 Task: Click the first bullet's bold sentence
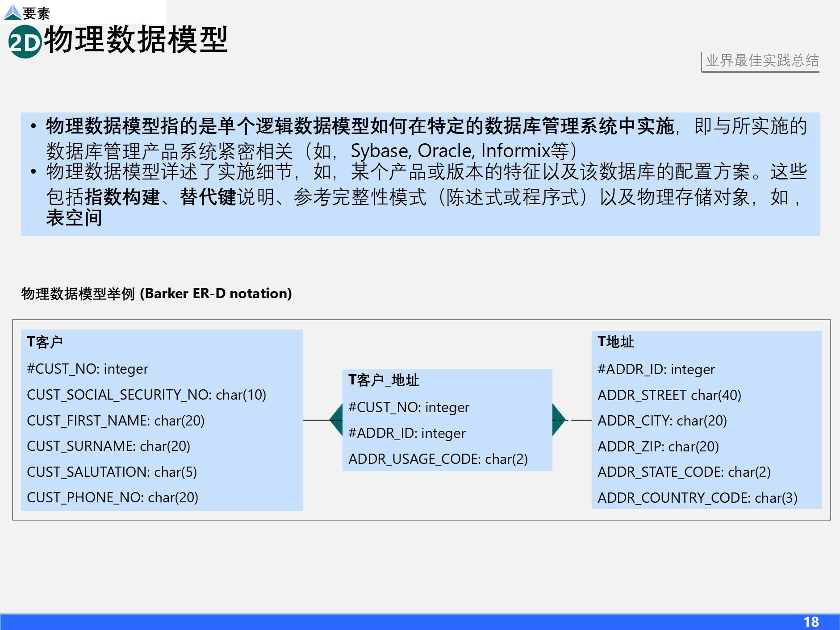[360, 126]
